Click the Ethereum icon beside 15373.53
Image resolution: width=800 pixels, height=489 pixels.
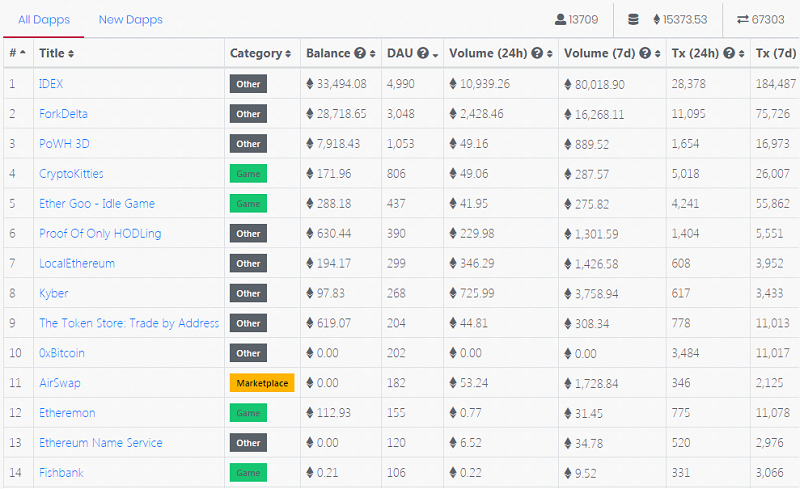657,19
